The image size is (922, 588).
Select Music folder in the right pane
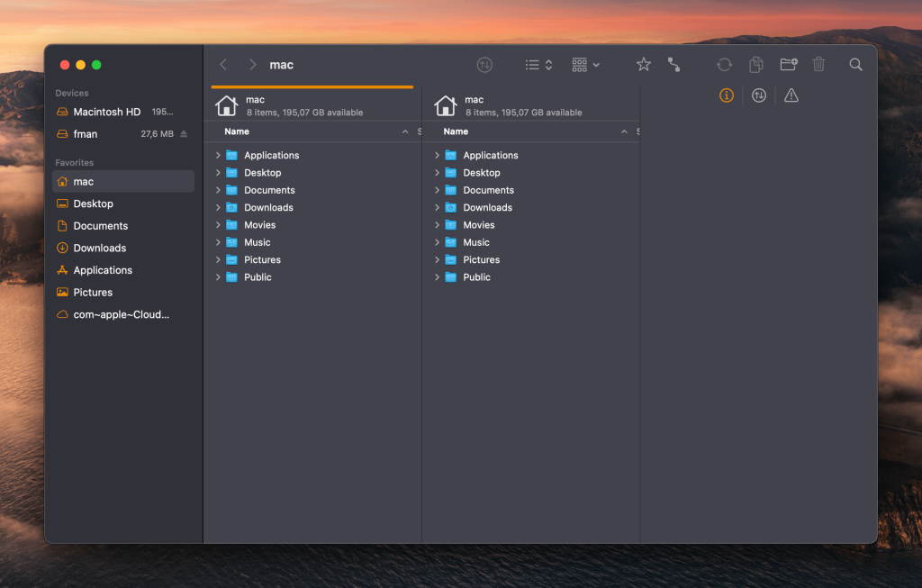pyautogui.click(x=475, y=242)
